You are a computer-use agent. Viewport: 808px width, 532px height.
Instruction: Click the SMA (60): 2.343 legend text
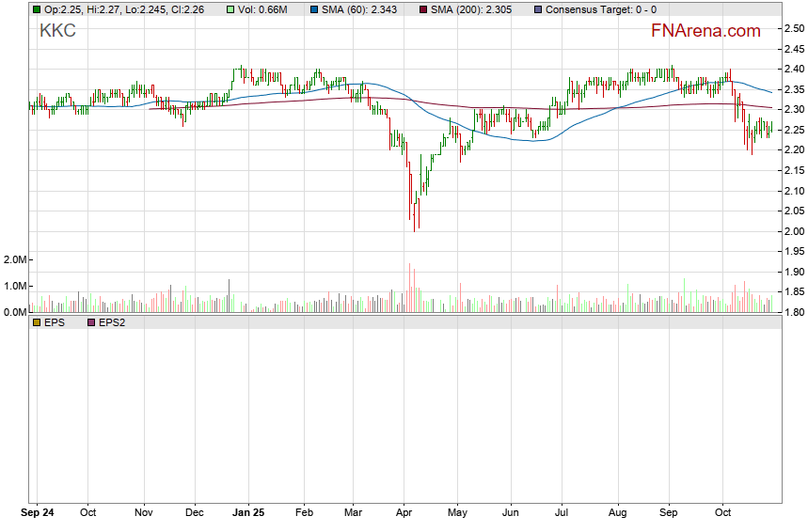tap(362, 9)
